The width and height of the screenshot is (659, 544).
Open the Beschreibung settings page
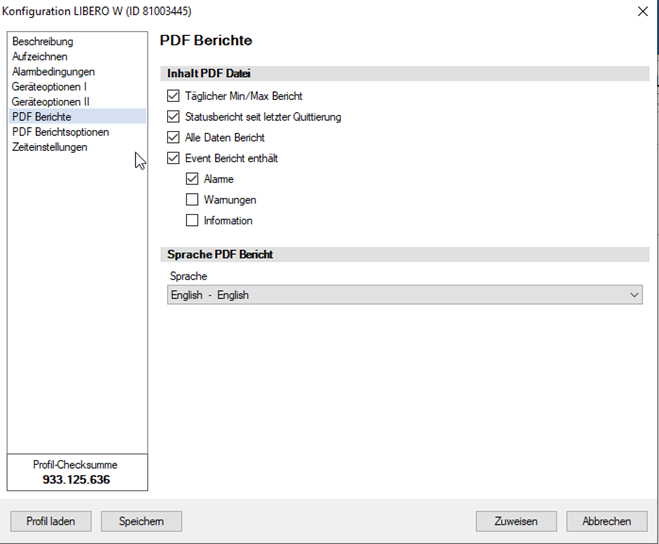(42, 42)
